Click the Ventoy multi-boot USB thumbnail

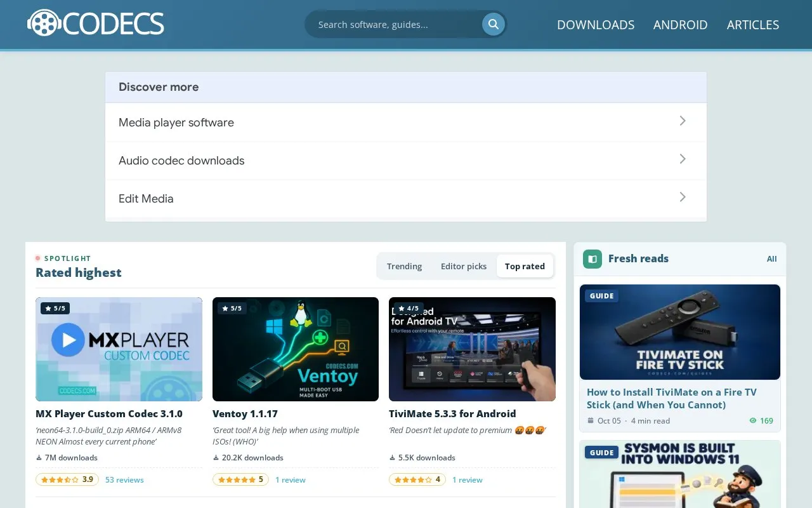click(x=296, y=349)
